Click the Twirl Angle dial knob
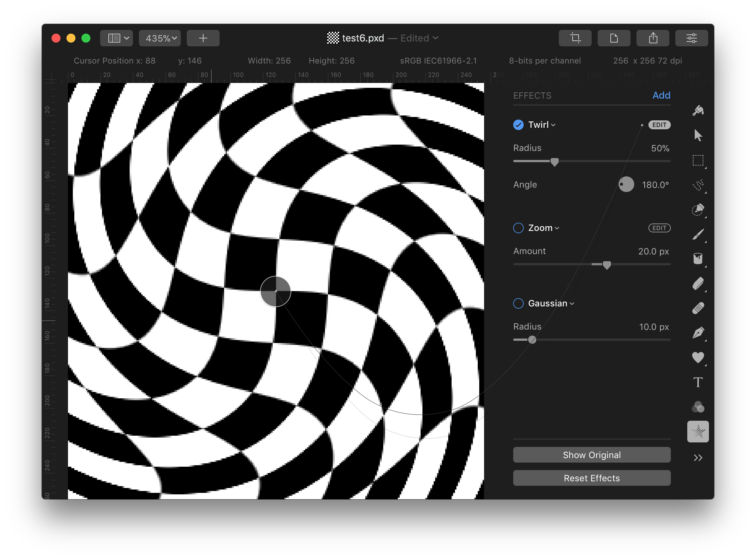The height and width of the screenshot is (559, 756). click(626, 185)
